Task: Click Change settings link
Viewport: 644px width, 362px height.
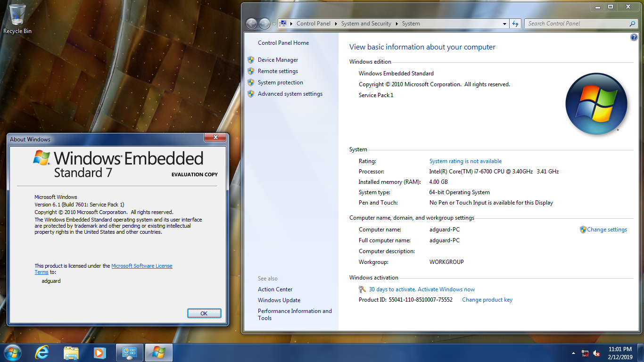Action: [607, 230]
